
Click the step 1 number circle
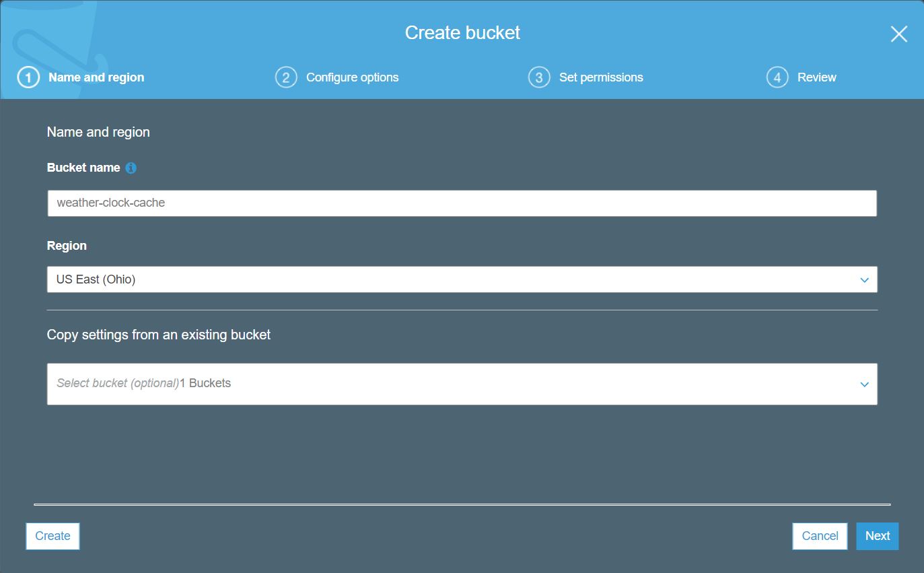[28, 78]
